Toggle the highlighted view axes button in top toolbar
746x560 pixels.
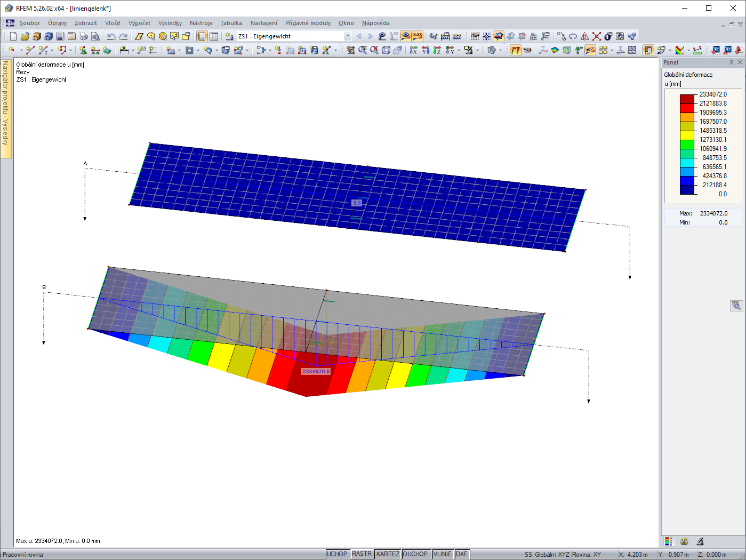499,36
